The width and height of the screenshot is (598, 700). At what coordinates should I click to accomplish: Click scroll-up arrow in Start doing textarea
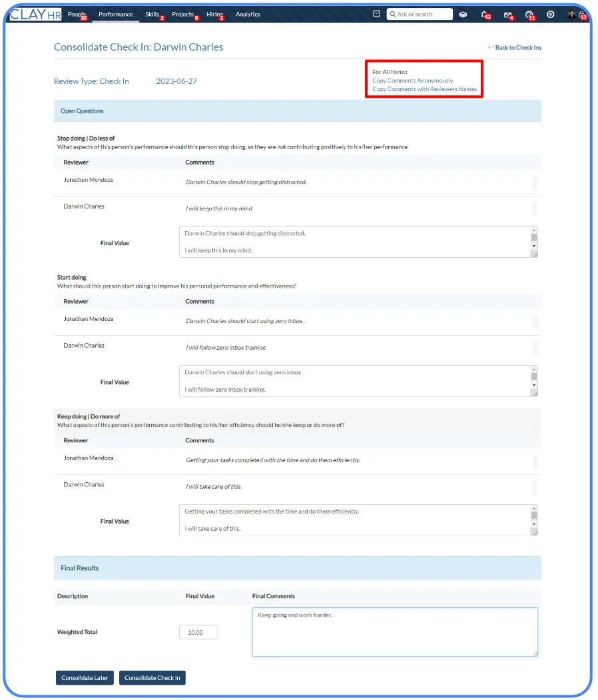coord(533,369)
